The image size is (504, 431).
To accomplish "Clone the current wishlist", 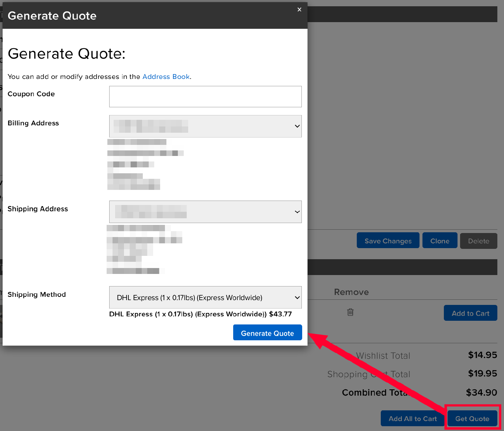I will [439, 240].
